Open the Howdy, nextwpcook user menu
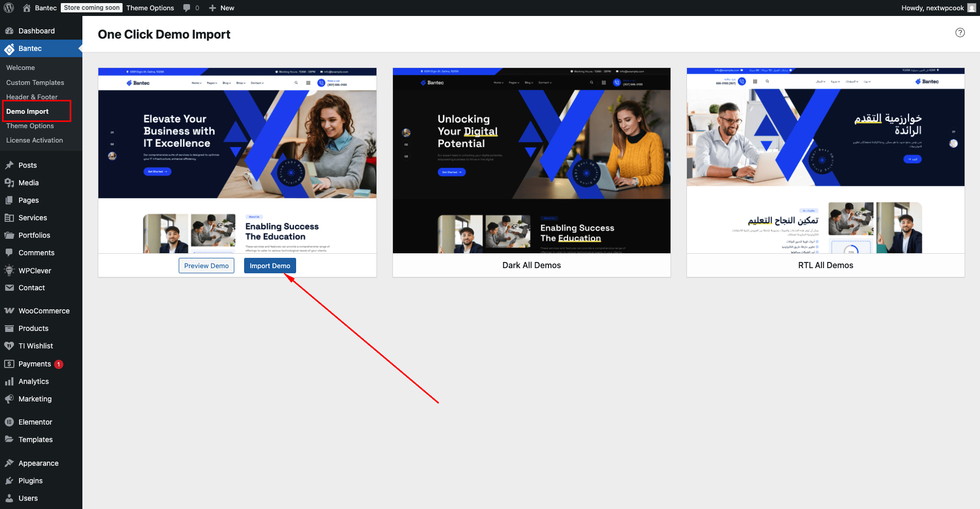 (x=932, y=8)
